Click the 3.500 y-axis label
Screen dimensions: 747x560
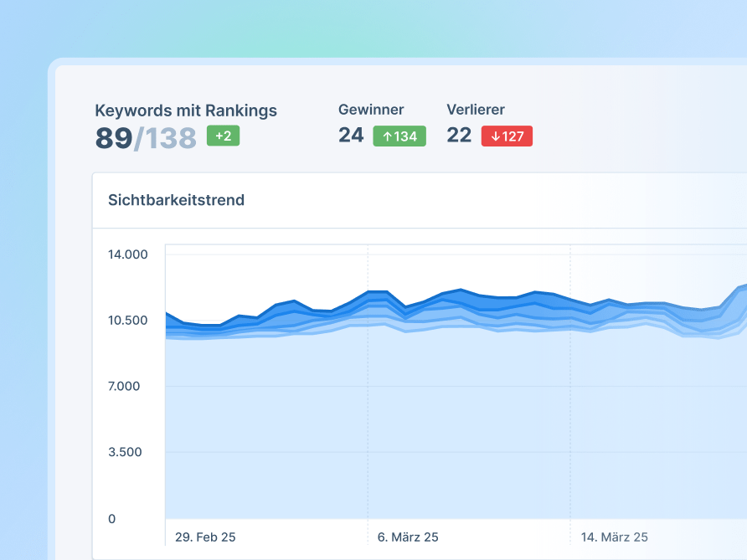pos(125,452)
